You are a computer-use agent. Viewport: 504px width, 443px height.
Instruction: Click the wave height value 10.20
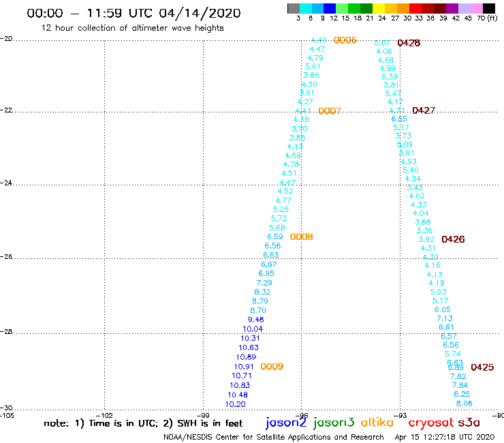[235, 404]
